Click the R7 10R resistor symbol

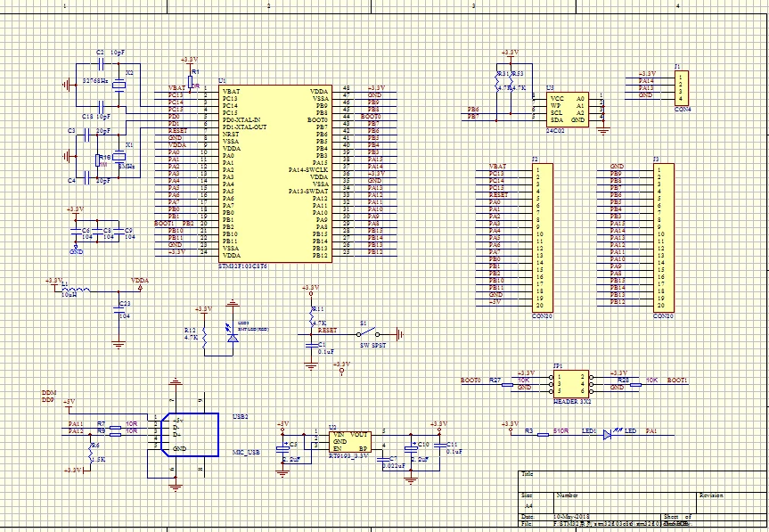click(115, 428)
